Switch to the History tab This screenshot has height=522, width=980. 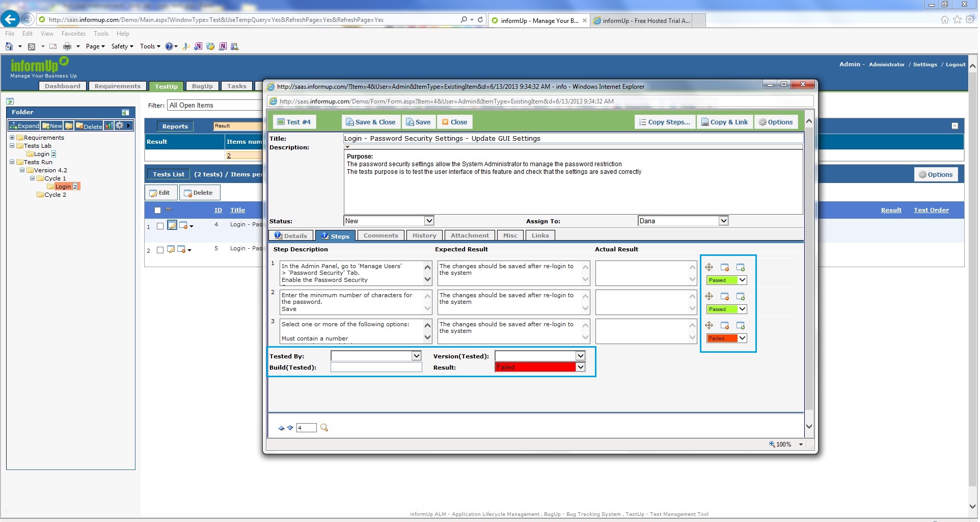pos(425,236)
